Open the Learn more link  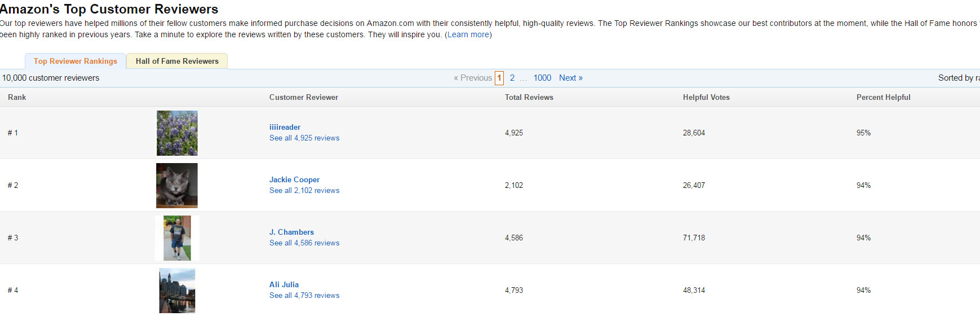click(468, 34)
